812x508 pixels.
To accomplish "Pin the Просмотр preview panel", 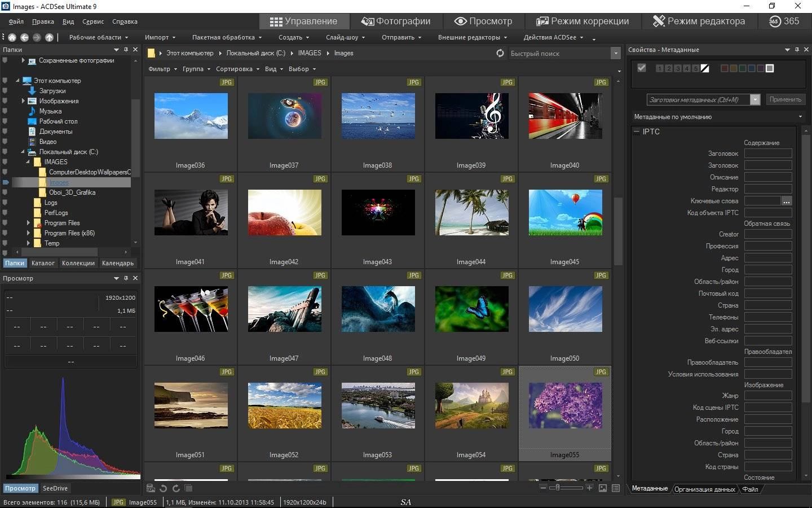I will click(x=126, y=278).
